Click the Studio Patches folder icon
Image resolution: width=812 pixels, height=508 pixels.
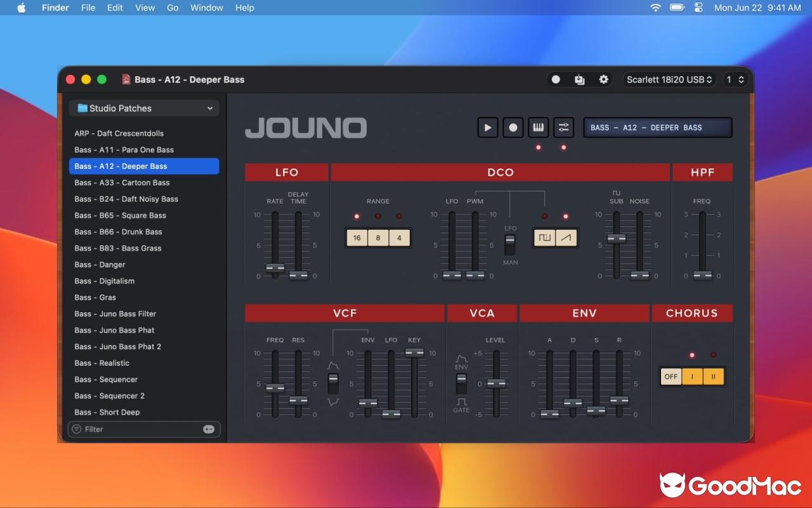tap(82, 108)
